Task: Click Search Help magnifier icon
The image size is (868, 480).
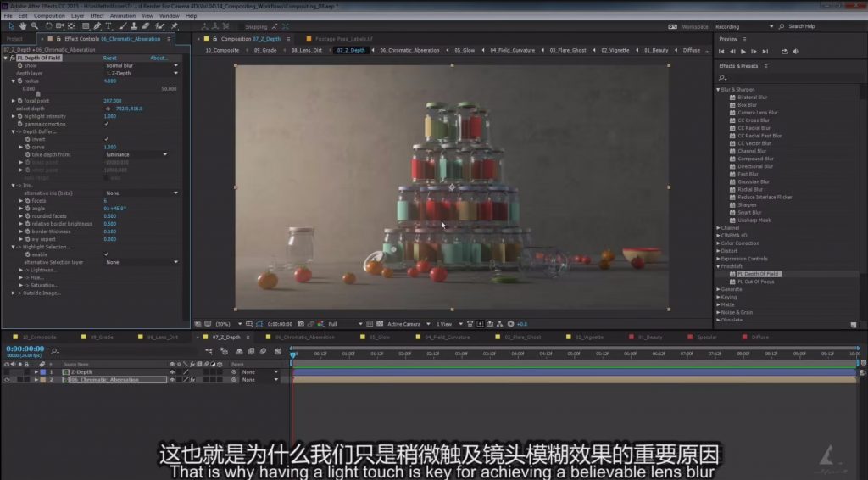Action: coord(781,26)
